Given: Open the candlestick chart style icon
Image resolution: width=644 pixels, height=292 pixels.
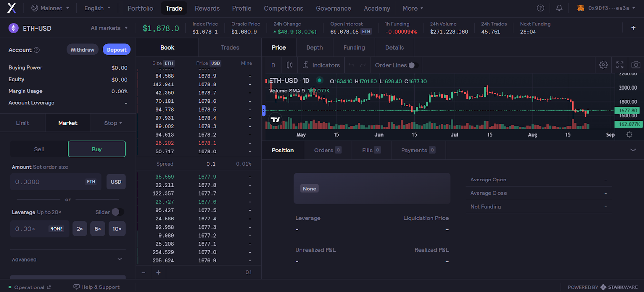Looking at the screenshot, I should [289, 65].
